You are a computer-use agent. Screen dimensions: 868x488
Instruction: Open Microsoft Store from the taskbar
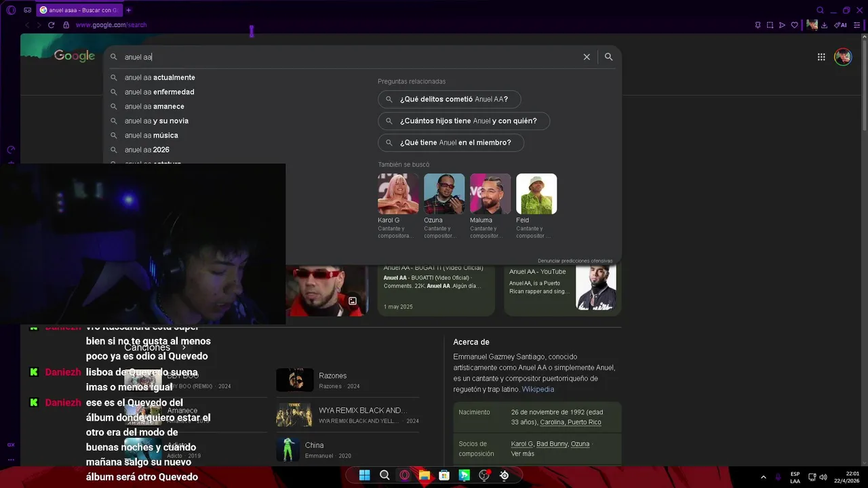(x=444, y=475)
